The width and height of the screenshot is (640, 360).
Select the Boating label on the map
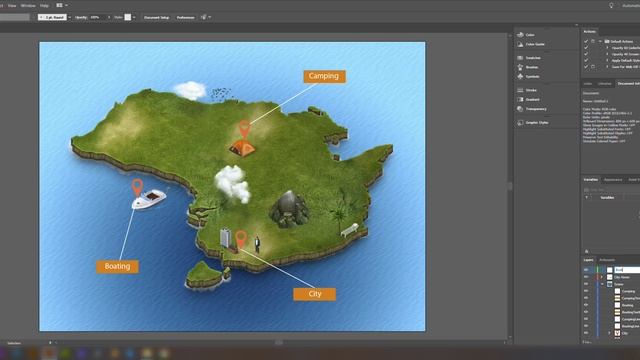pyautogui.click(x=117, y=266)
